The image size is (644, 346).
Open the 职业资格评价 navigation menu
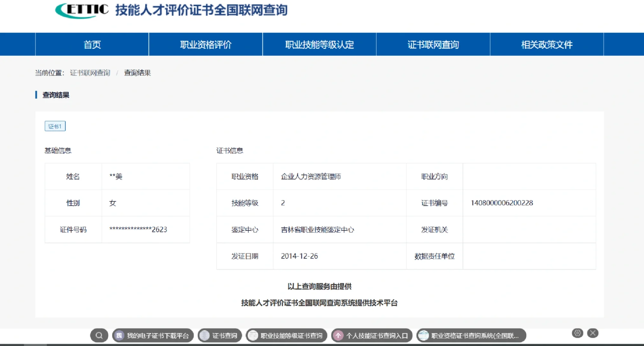(205, 45)
